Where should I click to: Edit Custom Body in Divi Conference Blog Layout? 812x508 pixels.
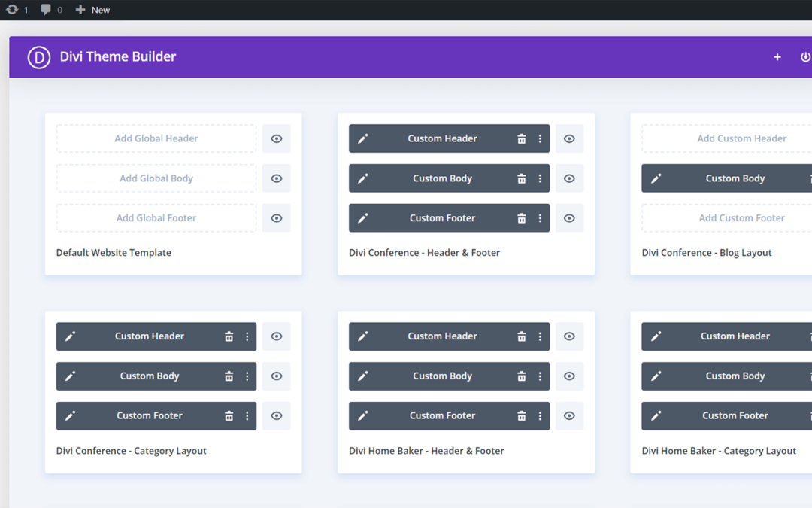[656, 179]
